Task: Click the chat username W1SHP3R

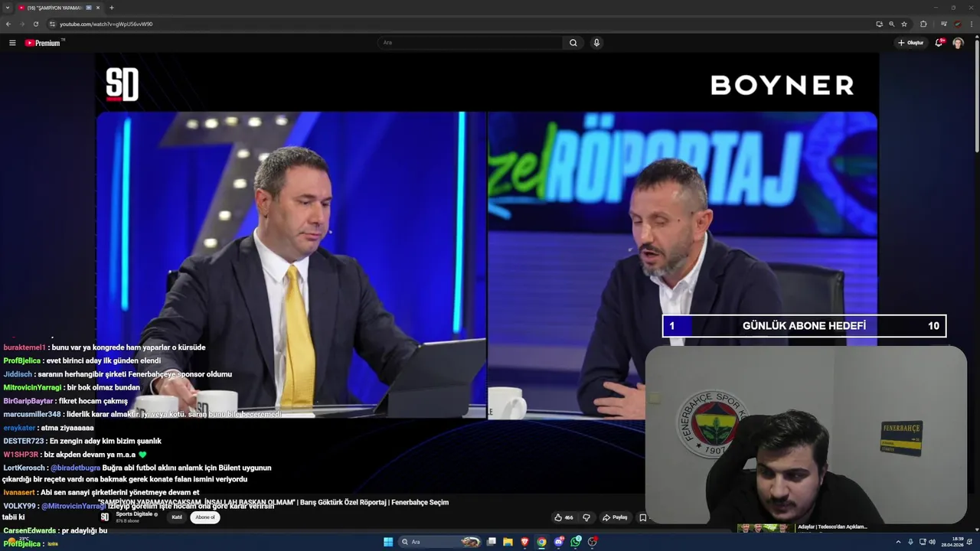Action: pos(21,455)
